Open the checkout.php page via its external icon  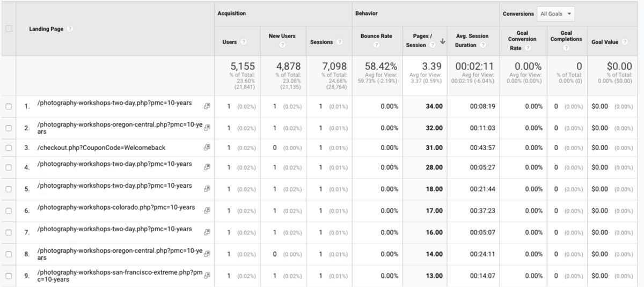(x=207, y=148)
